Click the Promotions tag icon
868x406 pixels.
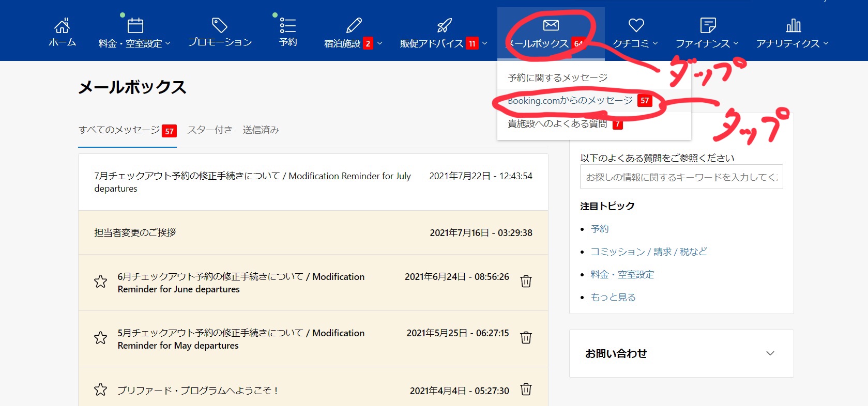point(220,25)
